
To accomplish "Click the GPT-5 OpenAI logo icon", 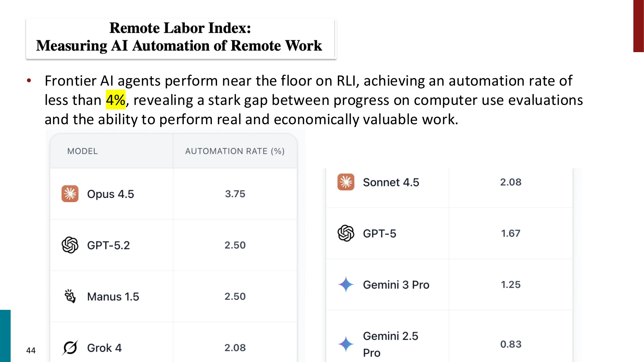I will pyautogui.click(x=346, y=233).
